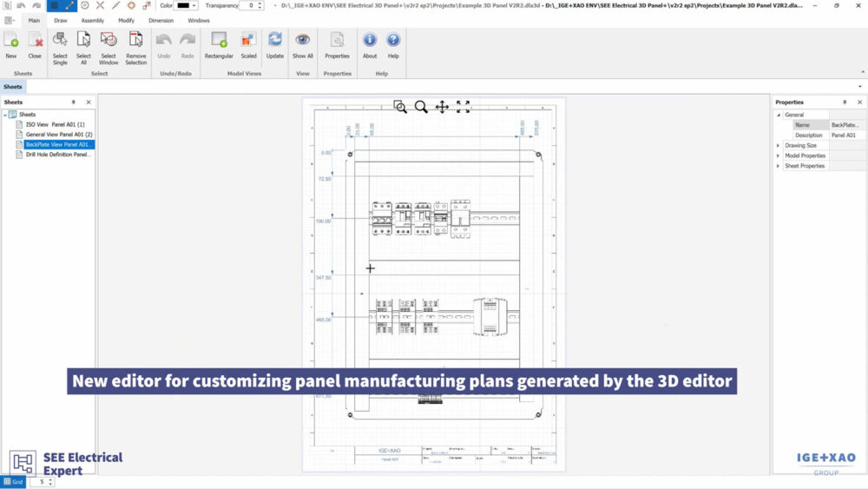
Task: Open the Assembly ribbon tab
Action: pyautogui.click(x=93, y=21)
